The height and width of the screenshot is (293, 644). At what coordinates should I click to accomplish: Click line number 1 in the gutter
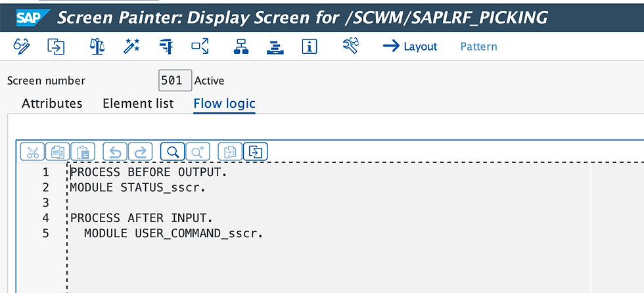[x=45, y=172]
